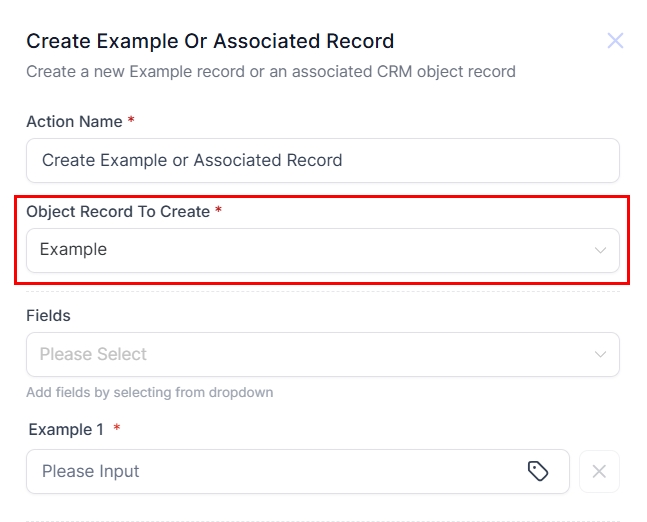Click the red asterisk next to Action Name

click(x=131, y=121)
